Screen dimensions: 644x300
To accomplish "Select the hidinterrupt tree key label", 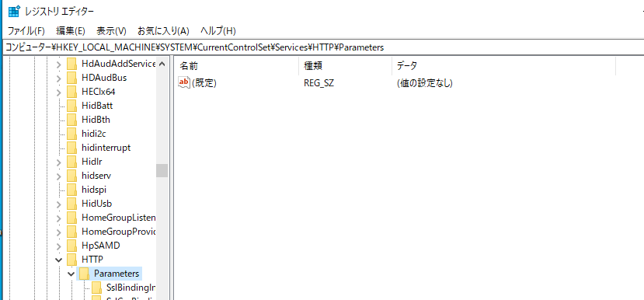I will [x=106, y=148].
